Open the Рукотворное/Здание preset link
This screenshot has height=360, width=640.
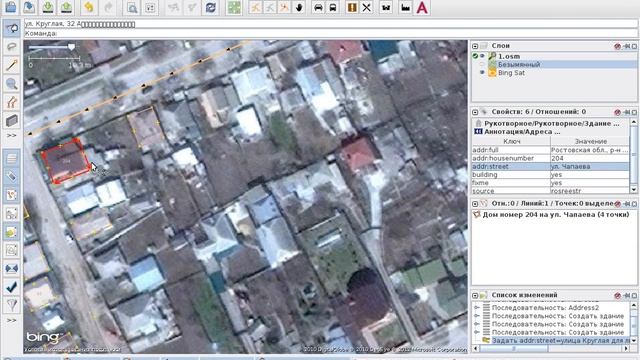tap(551, 123)
